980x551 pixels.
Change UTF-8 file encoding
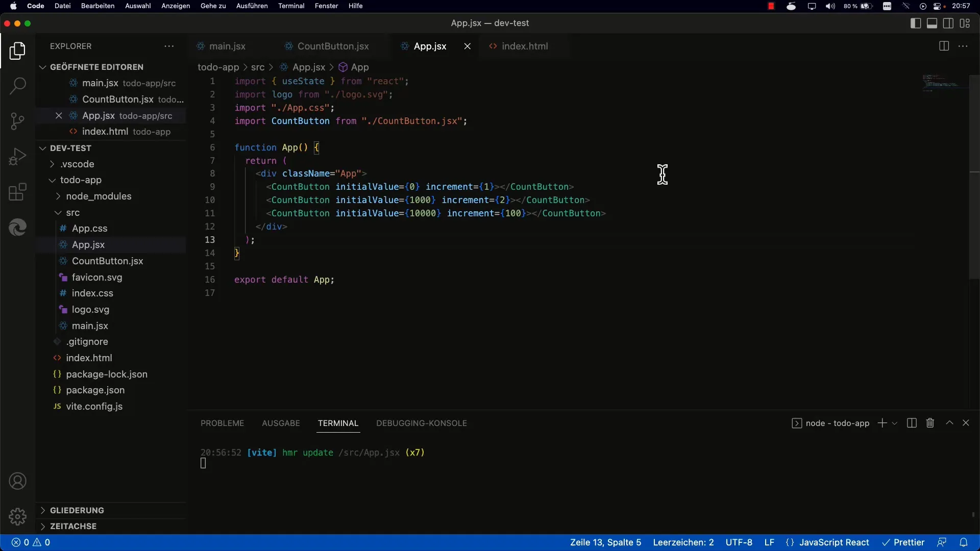click(739, 542)
